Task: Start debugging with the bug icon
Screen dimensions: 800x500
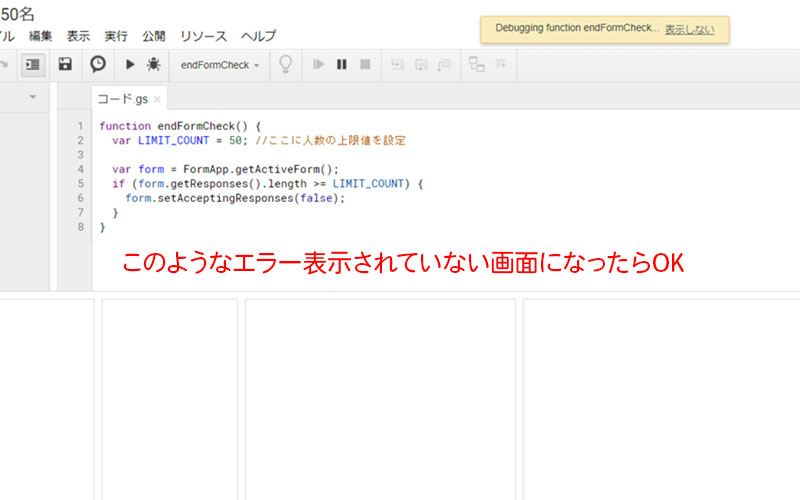Action: tap(153, 64)
